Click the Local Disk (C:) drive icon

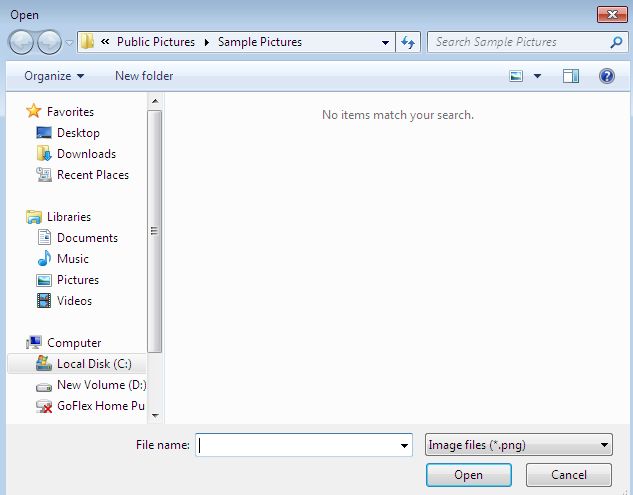44,363
